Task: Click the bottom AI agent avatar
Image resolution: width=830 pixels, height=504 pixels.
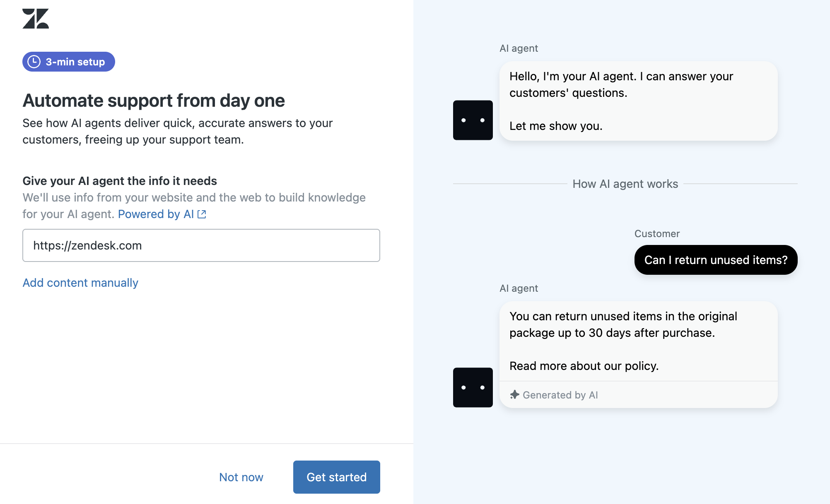Action: pos(473,387)
